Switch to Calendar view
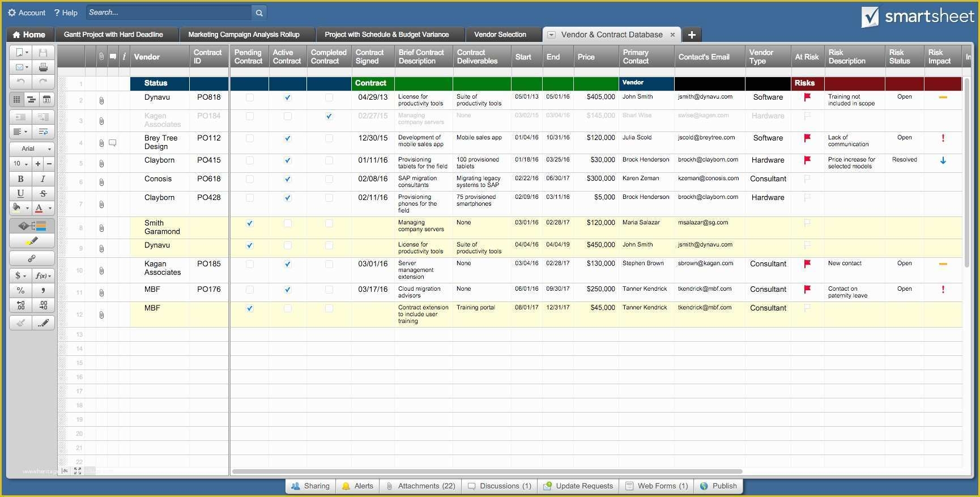The image size is (980, 497). pyautogui.click(x=46, y=100)
